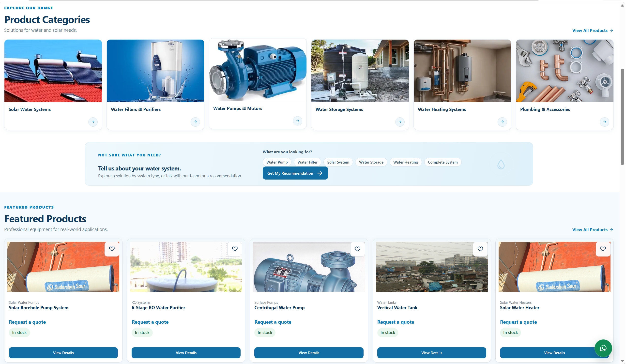Open View All Products link in Featured Products
Viewport: 626px width, 364px height.
593,230
